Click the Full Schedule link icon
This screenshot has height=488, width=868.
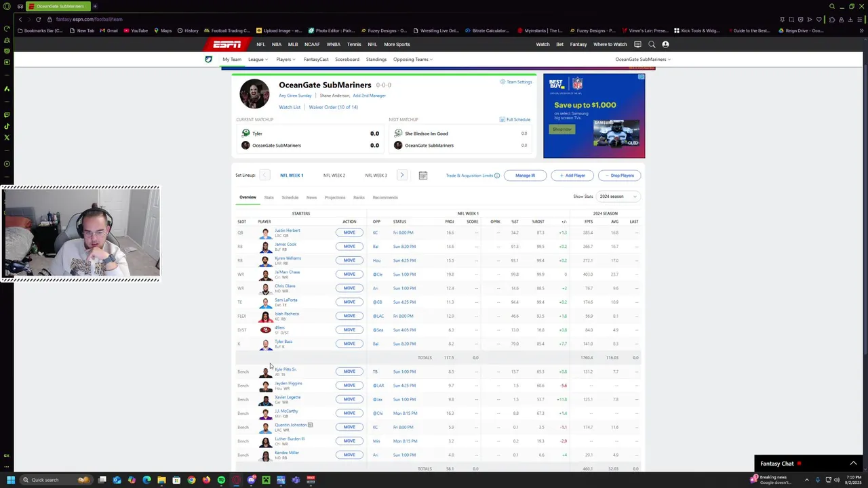tap(502, 120)
